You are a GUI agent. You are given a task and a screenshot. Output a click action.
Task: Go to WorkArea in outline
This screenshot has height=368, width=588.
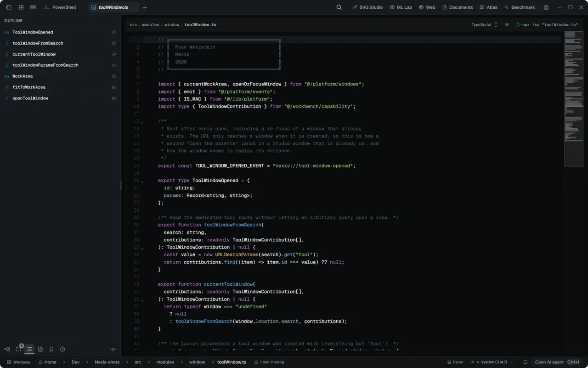pos(60,76)
